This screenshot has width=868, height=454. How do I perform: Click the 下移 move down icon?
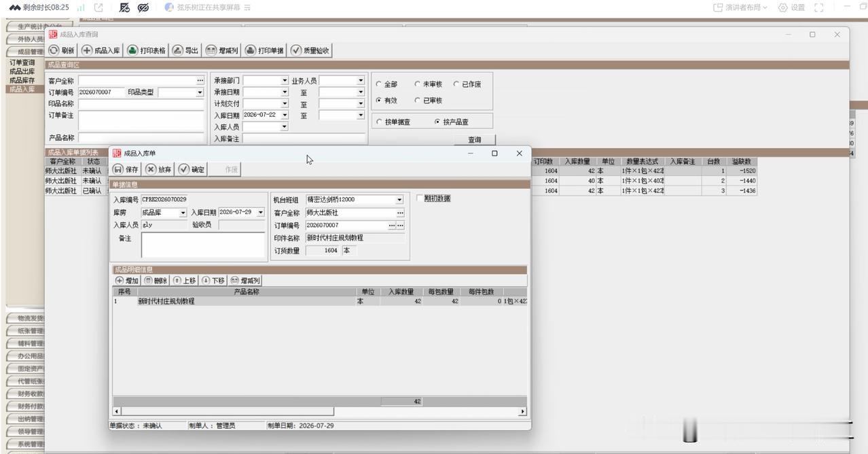(x=206, y=281)
